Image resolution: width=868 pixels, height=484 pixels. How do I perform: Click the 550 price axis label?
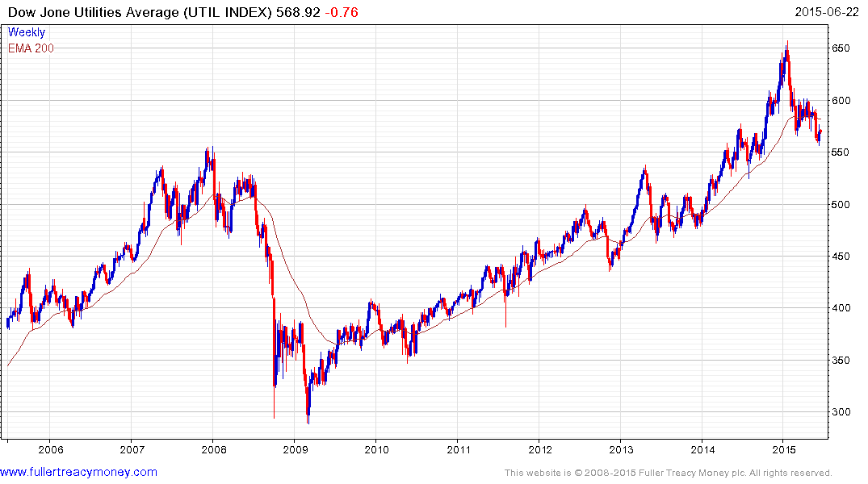pyautogui.click(x=841, y=152)
